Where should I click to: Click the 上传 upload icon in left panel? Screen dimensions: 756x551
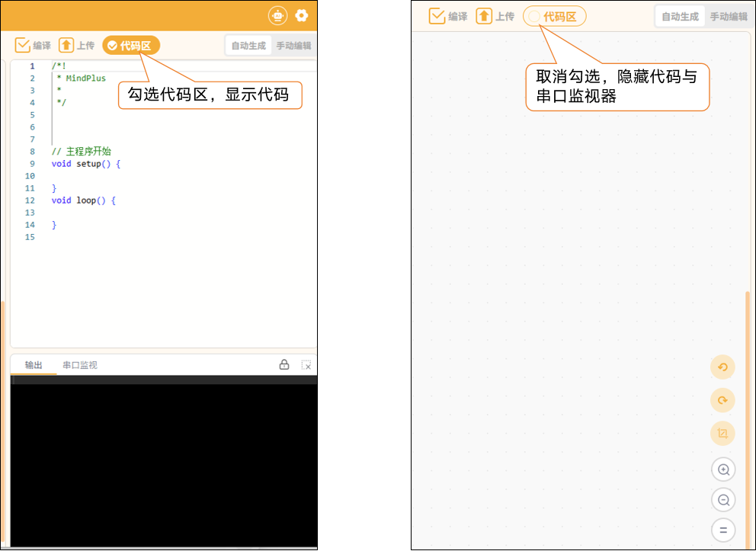(66, 45)
